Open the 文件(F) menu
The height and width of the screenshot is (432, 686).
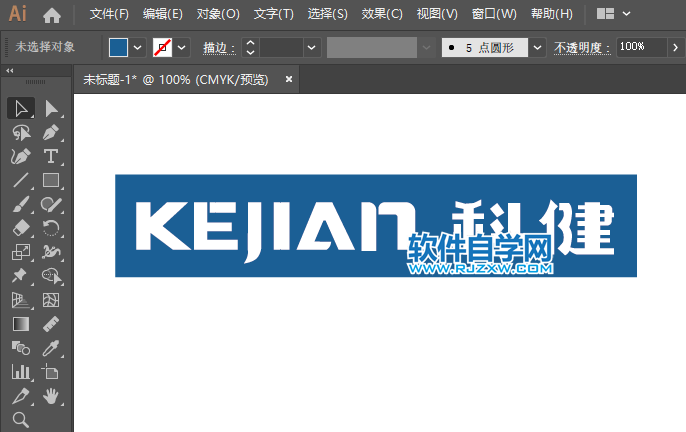[109, 14]
